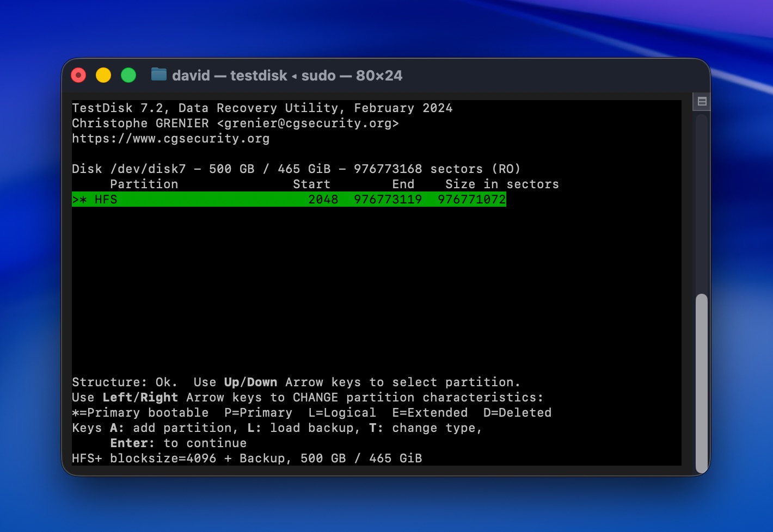Viewport: 773px width, 532px height.
Task: Click the bold Up/Down text
Action: [x=250, y=382]
